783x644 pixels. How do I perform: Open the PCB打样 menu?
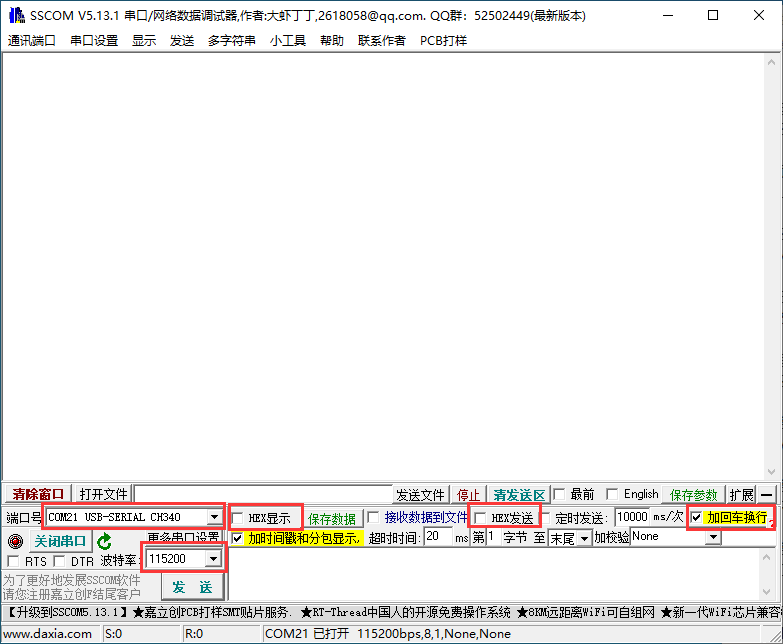tap(443, 40)
